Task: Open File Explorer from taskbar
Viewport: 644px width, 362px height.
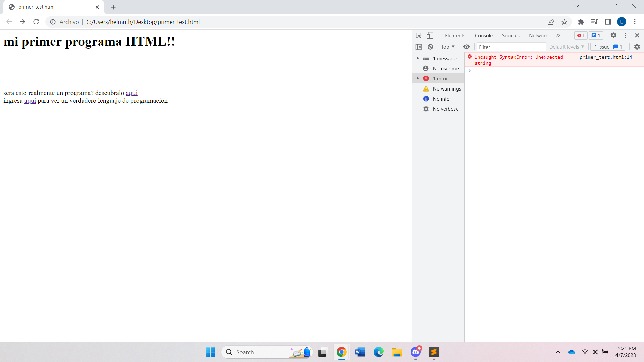Action: 397,352
